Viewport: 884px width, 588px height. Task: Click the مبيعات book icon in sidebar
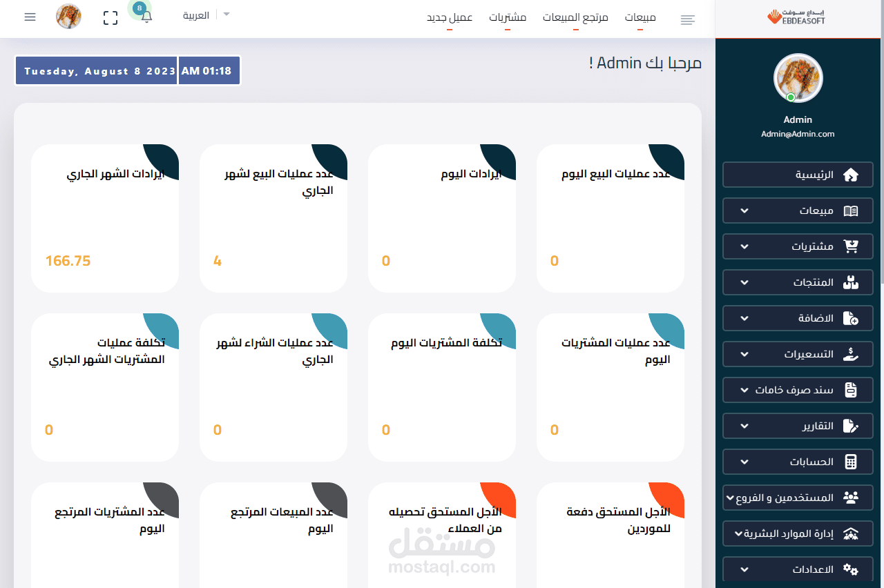tap(851, 210)
